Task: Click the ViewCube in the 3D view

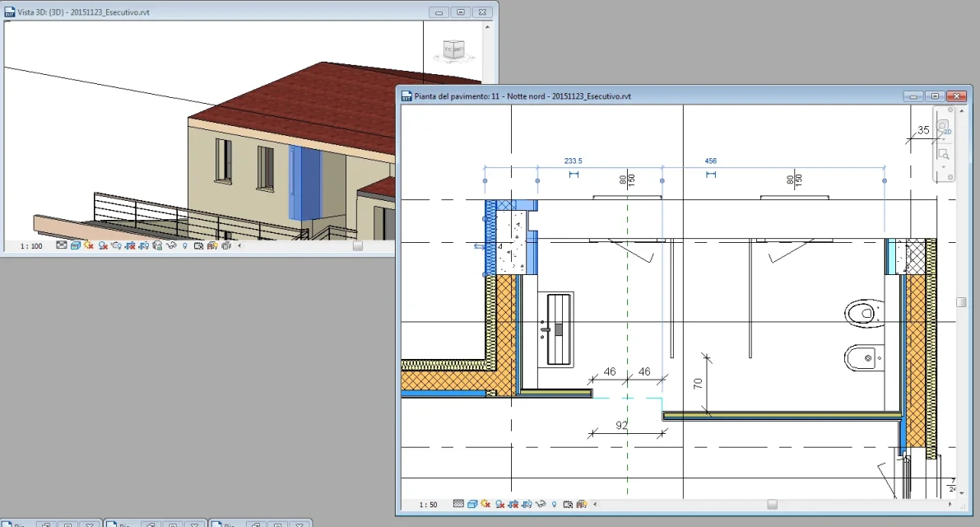Action: coord(454,49)
